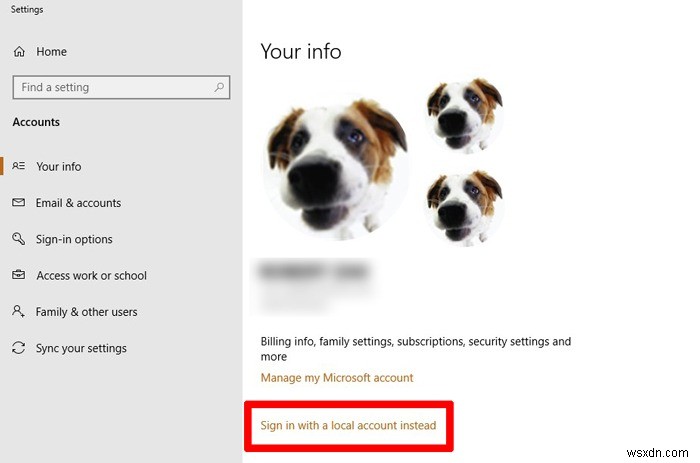Open Family & other users
700x463 pixels.
86,312
